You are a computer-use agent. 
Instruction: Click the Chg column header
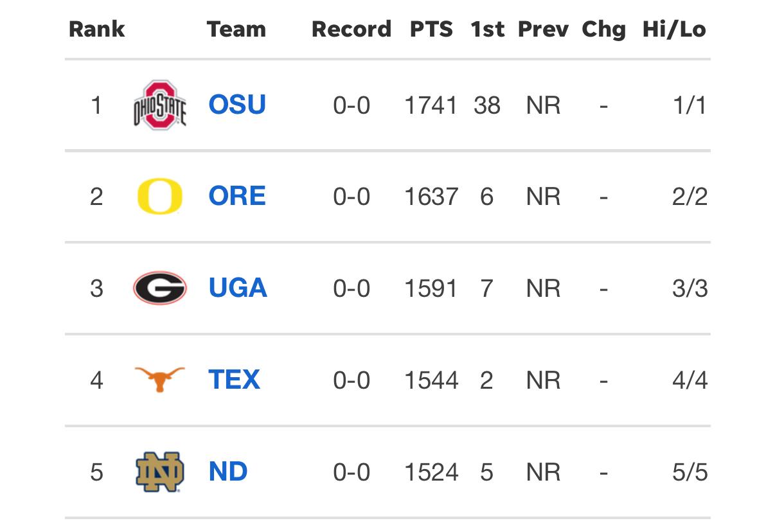pyautogui.click(x=604, y=30)
